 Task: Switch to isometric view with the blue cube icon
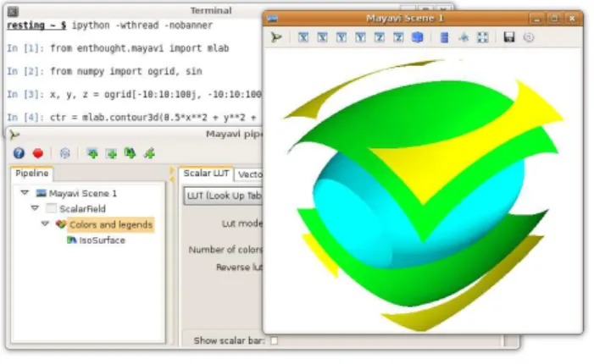point(418,37)
